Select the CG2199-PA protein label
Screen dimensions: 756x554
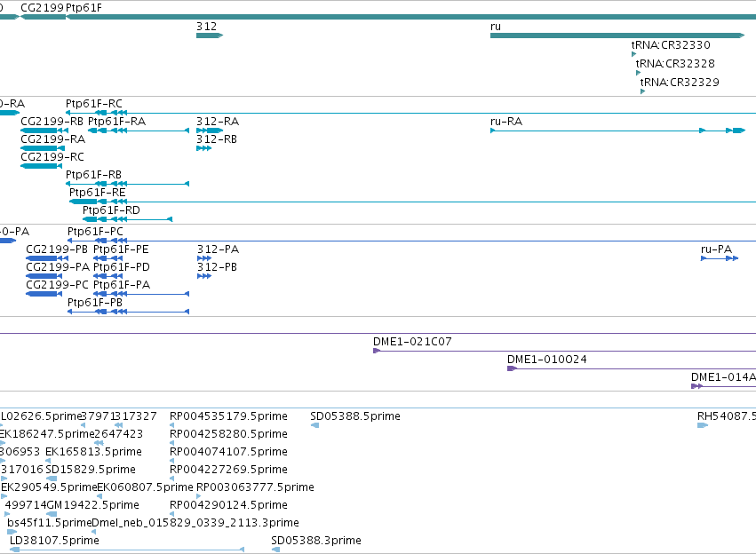point(58,267)
